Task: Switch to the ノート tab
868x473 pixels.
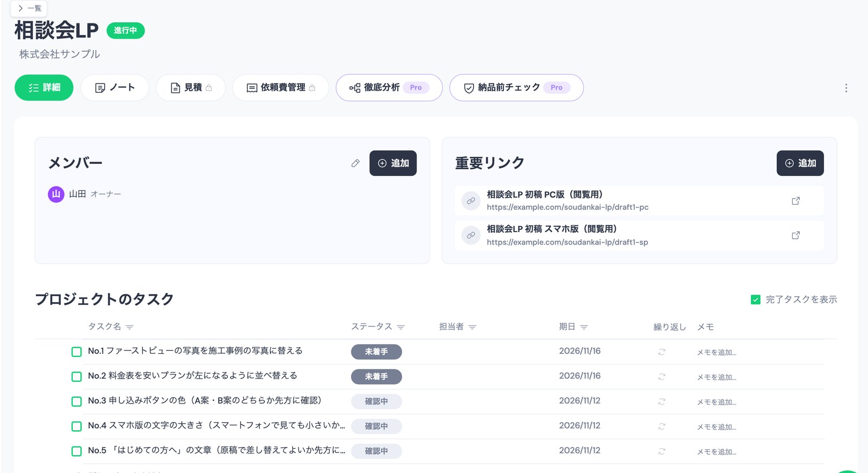Action: click(x=114, y=88)
